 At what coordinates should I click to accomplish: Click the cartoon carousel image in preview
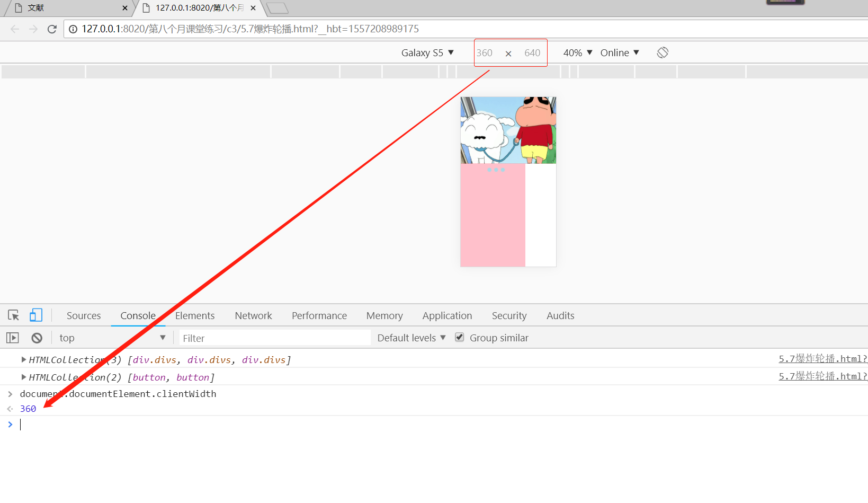pos(508,130)
